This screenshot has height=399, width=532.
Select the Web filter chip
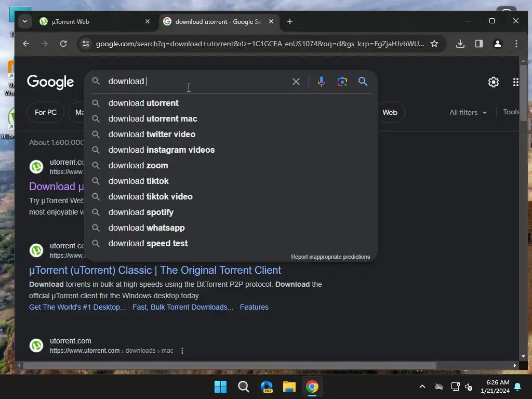tap(390, 112)
